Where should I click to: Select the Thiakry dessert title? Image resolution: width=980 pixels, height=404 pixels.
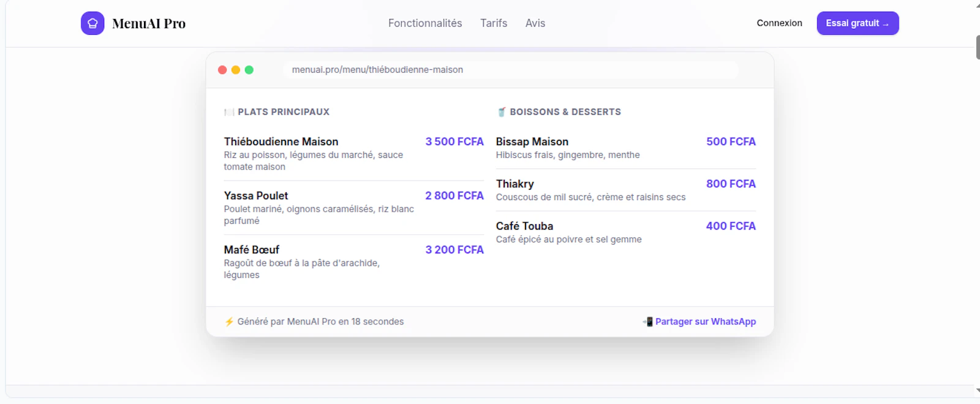tap(515, 184)
